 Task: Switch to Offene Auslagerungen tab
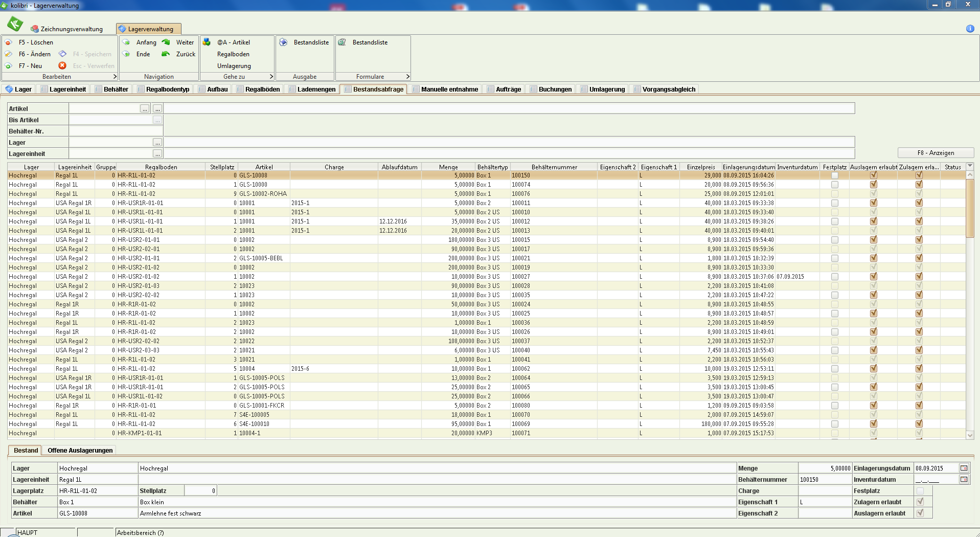(x=80, y=451)
